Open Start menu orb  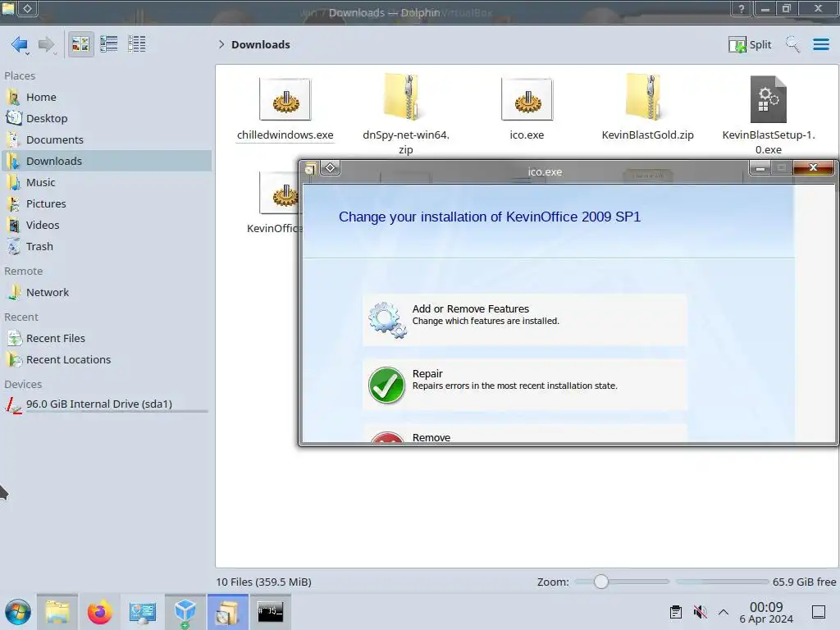pos(18,612)
